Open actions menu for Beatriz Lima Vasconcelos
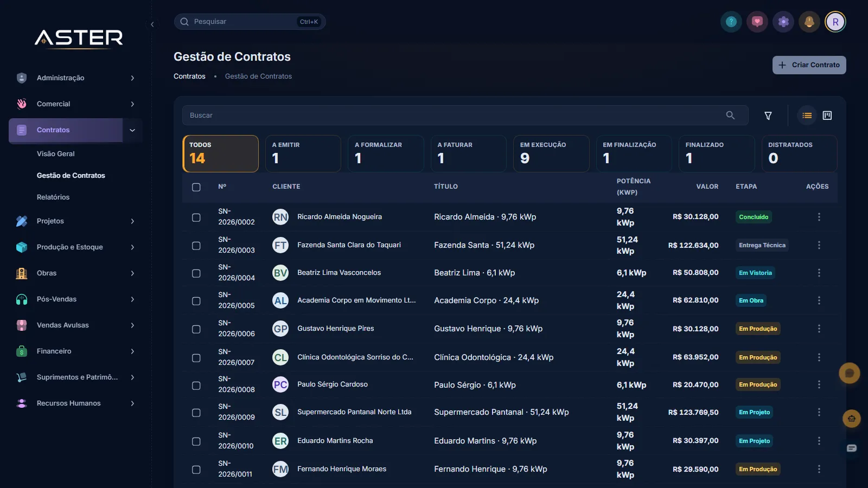Screen dimensions: 868x488 coord(819,273)
